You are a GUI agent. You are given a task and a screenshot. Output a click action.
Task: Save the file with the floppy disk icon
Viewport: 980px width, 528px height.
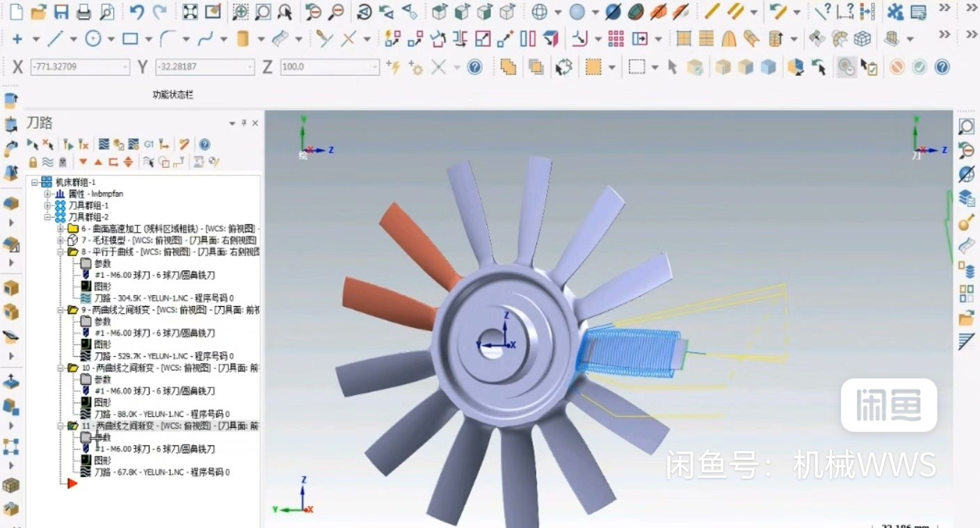tap(61, 12)
